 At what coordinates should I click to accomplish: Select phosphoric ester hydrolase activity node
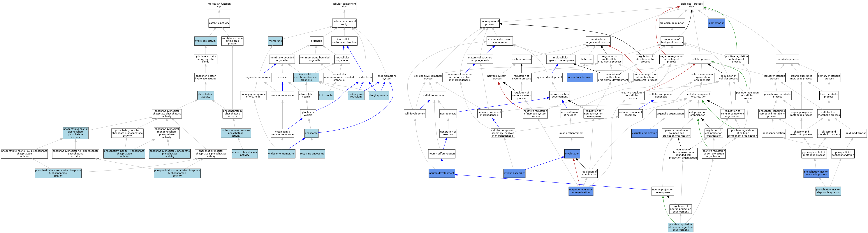pos(206,77)
